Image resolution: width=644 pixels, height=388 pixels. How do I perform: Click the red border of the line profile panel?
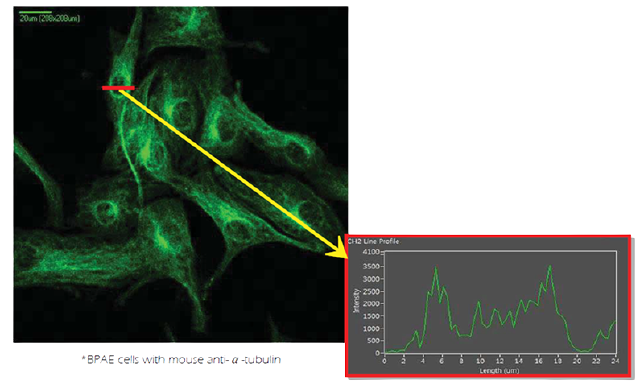tap(488, 236)
